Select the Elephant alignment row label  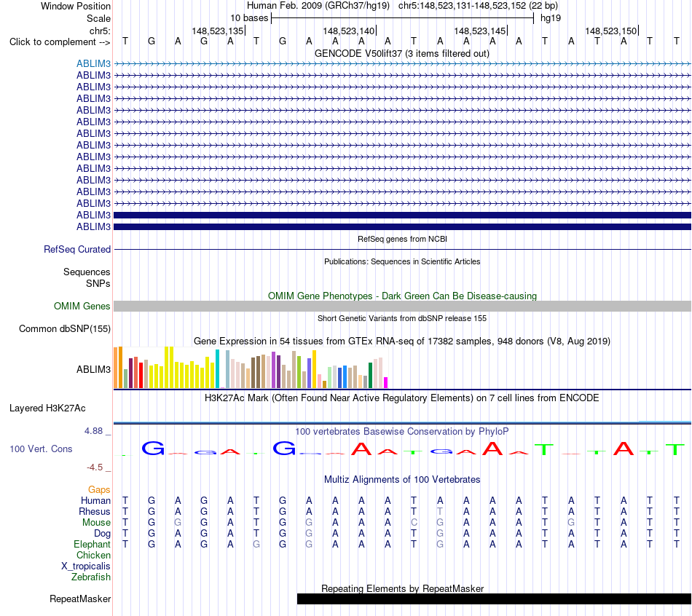(x=92, y=544)
